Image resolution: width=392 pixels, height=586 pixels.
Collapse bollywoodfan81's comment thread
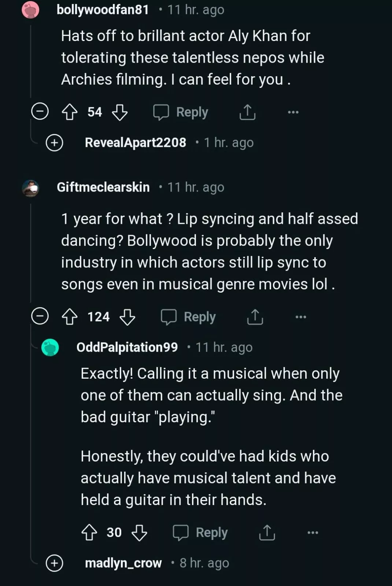(x=40, y=112)
